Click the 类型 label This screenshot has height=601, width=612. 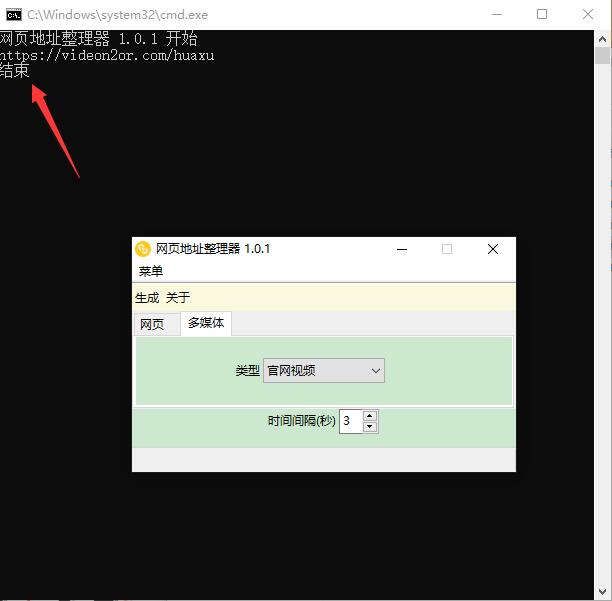247,370
